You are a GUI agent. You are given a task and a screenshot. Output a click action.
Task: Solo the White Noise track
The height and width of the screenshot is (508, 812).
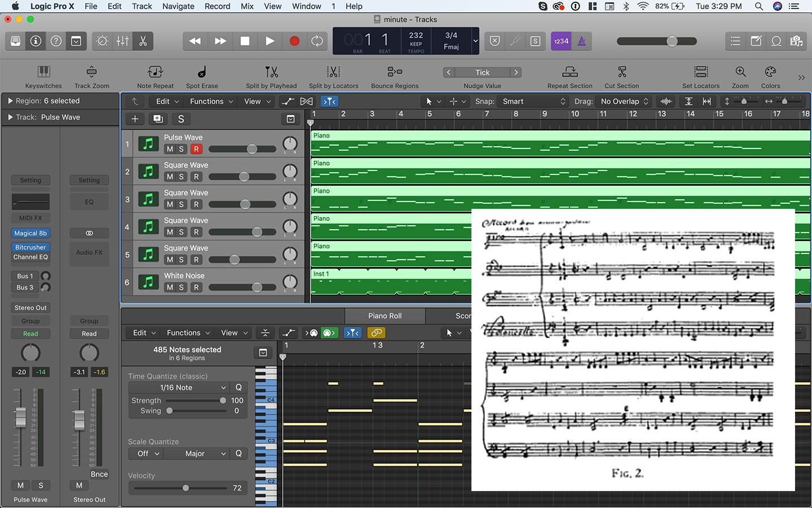point(182,287)
